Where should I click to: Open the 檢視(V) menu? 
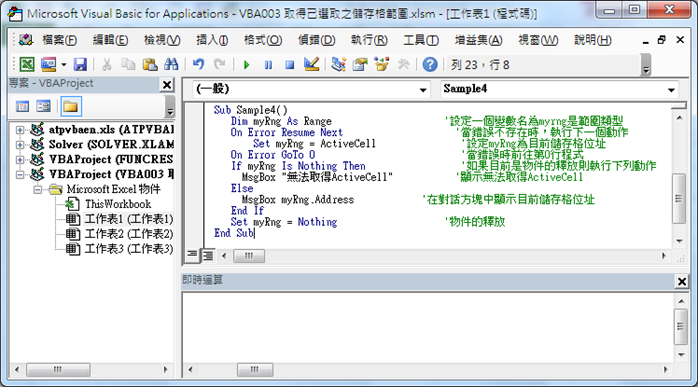coord(162,40)
